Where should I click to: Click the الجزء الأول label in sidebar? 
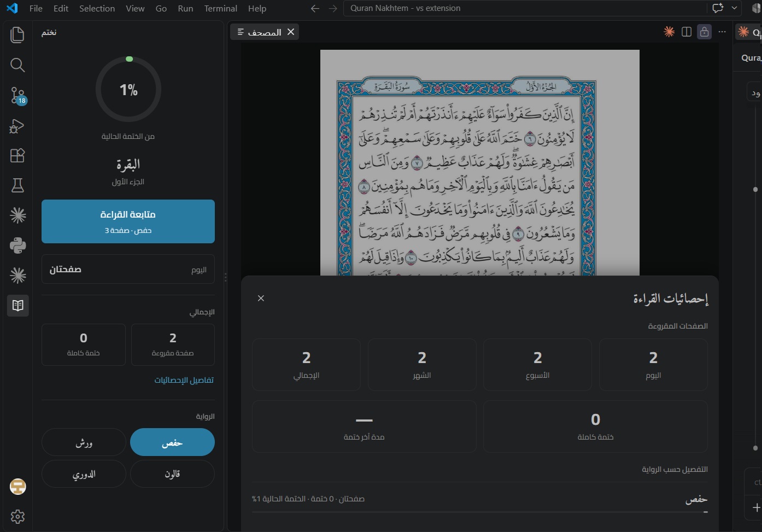128,182
